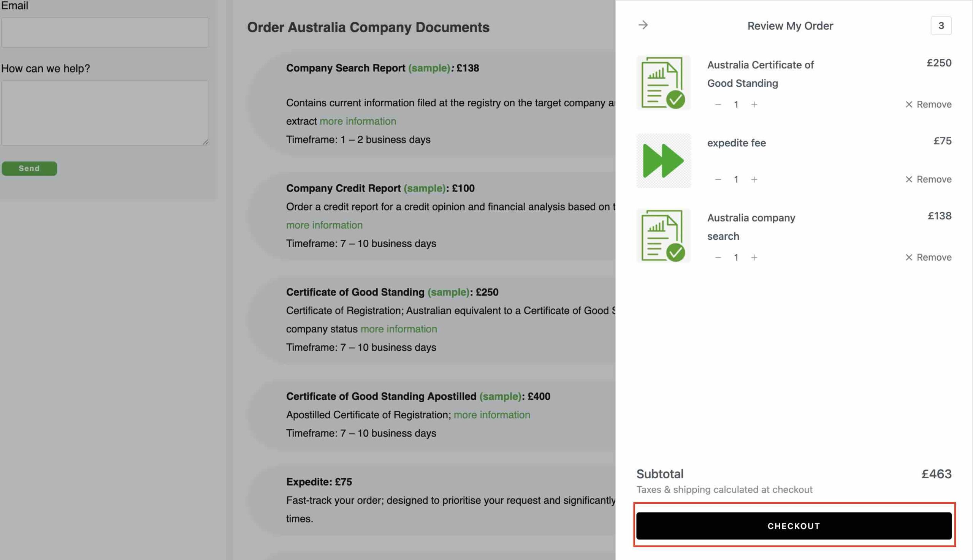Screen dimensions: 973x560
Task: Click the How can we help? label
Action: (45, 68)
